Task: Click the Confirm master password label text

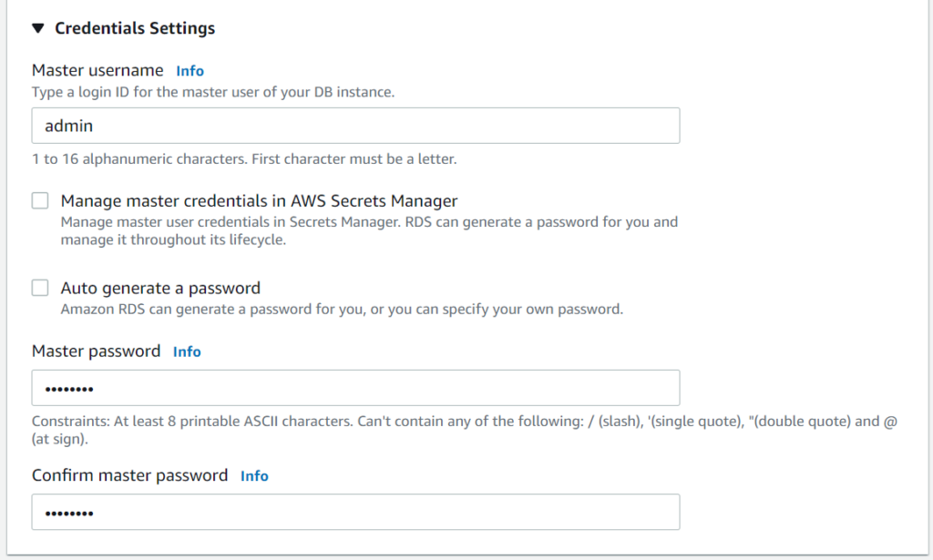Action: (x=129, y=476)
